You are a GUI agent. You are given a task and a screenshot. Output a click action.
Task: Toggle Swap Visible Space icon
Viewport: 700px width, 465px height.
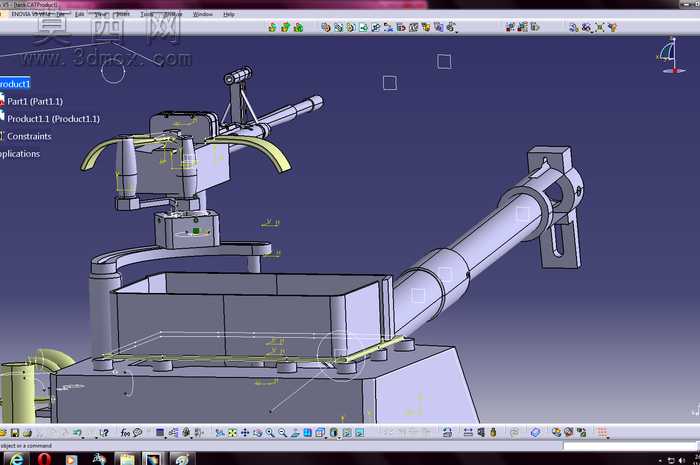click(359, 433)
